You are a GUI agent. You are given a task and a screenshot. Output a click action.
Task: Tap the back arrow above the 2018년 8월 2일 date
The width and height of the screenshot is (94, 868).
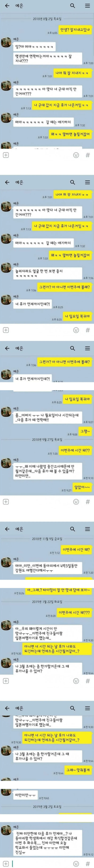click(x=7, y=6)
